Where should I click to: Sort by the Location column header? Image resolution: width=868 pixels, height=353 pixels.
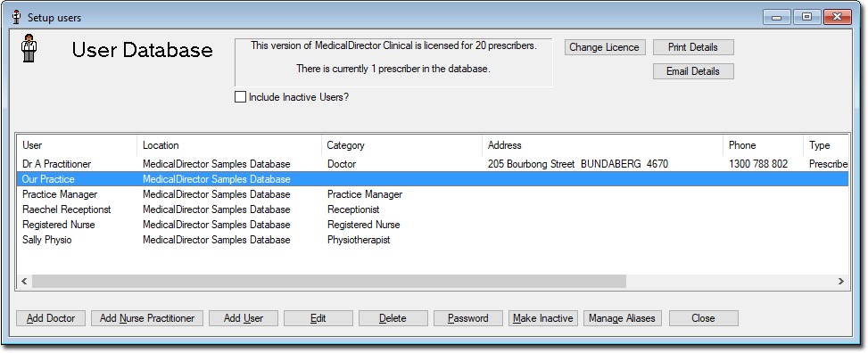tap(229, 145)
